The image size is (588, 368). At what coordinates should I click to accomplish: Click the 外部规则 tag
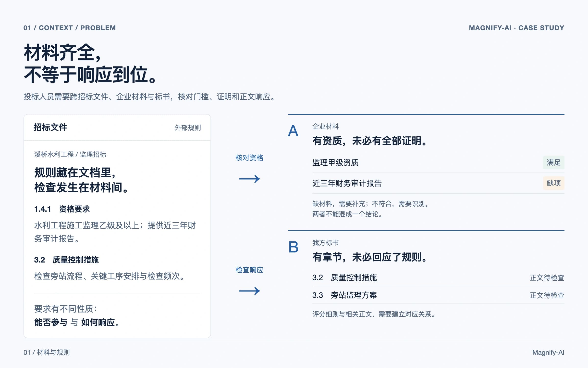(188, 128)
